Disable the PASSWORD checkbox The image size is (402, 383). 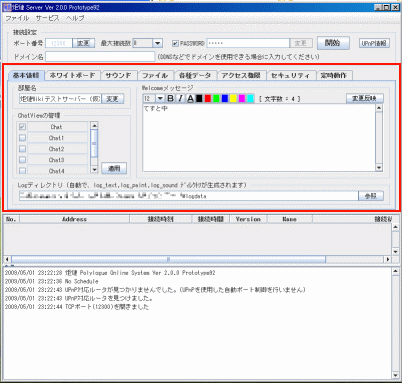[x=175, y=43]
